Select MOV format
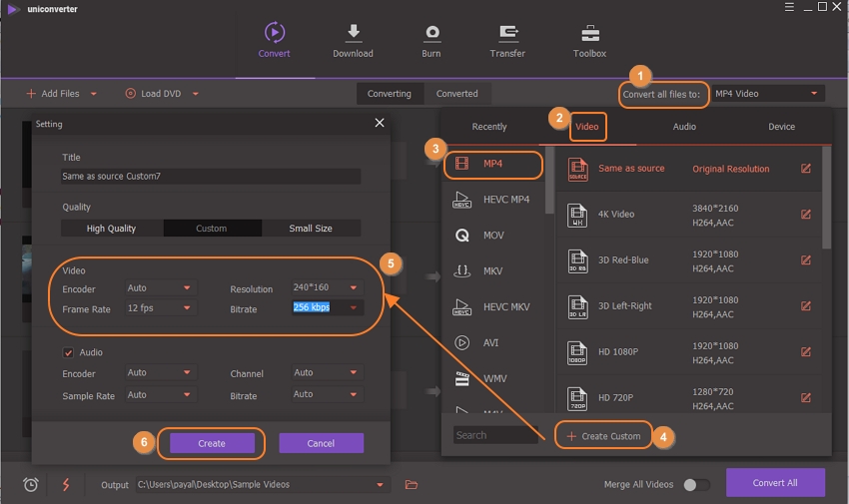The width and height of the screenshot is (849, 504). click(x=492, y=236)
